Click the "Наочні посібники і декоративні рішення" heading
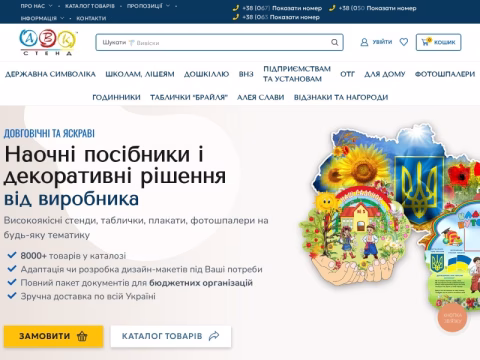Viewport: 480px width, 360px height. coord(115,165)
